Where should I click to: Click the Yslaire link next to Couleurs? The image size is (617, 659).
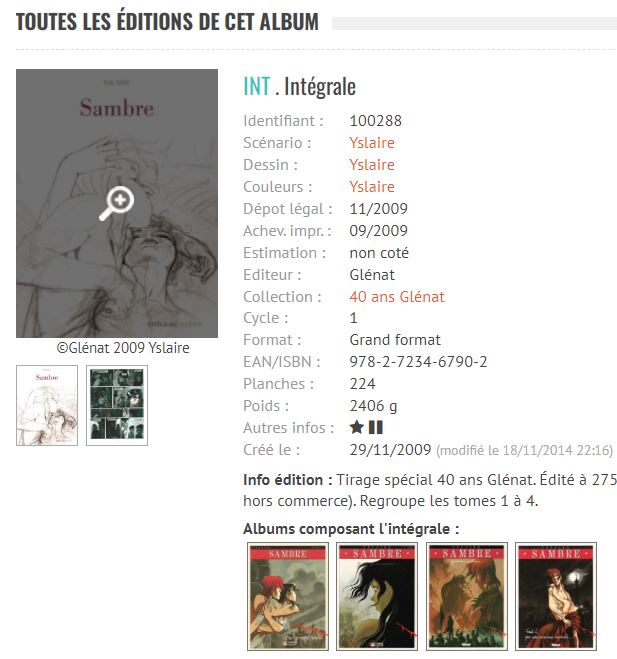point(372,187)
